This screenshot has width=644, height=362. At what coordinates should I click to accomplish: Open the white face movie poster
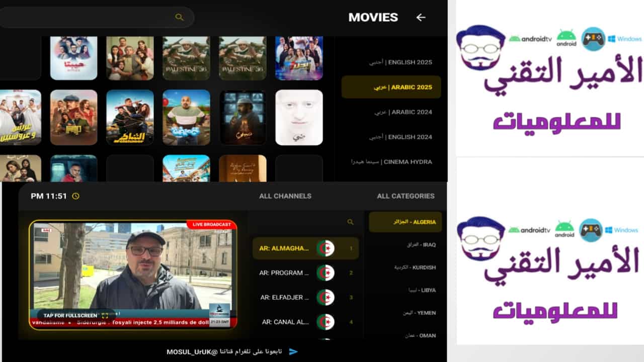click(299, 117)
